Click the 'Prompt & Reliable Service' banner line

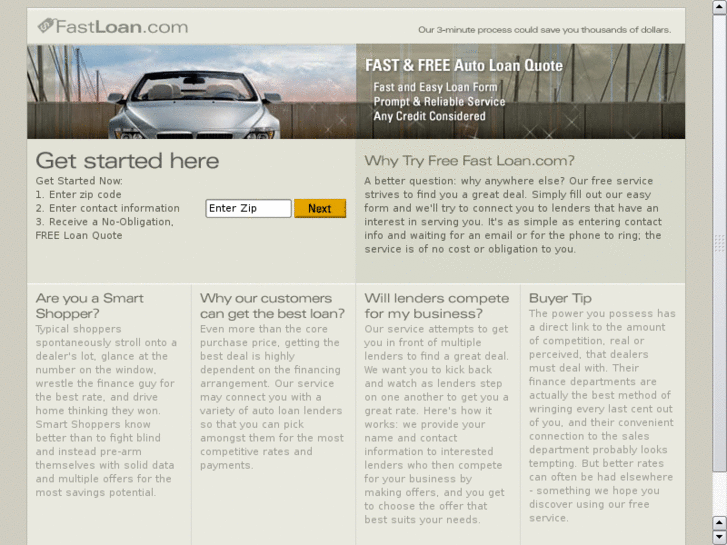tap(439, 102)
